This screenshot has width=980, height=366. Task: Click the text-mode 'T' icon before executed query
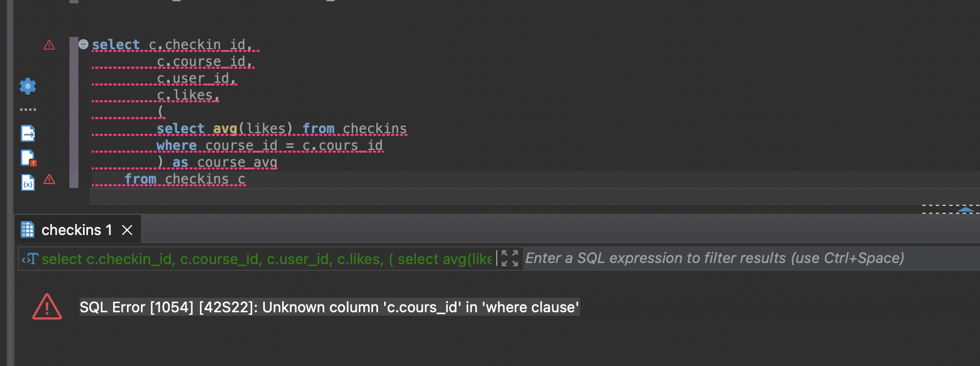point(30,259)
